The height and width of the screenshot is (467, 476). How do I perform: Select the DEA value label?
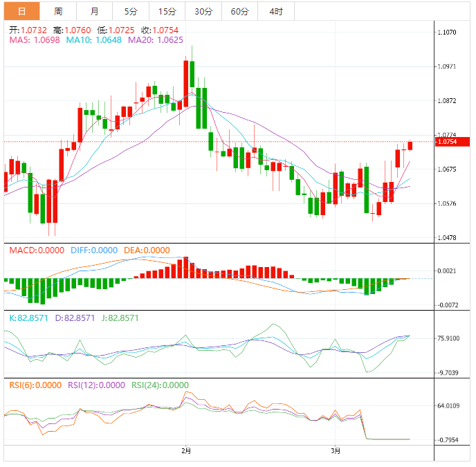[146, 250]
